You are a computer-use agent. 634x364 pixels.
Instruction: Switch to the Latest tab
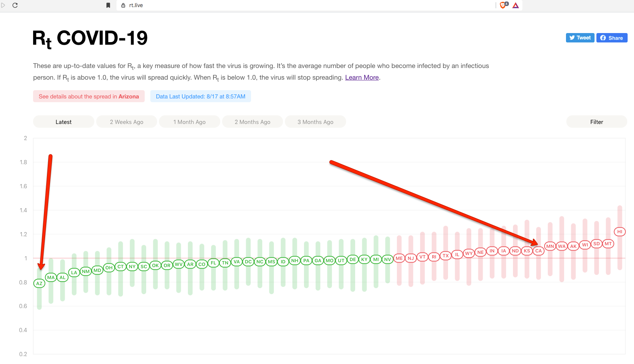coord(64,122)
